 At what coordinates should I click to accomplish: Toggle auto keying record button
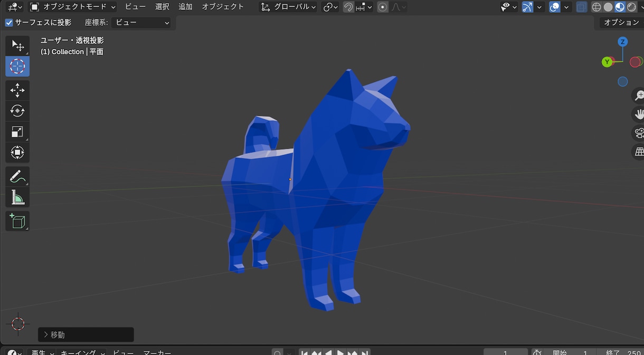[277, 353]
